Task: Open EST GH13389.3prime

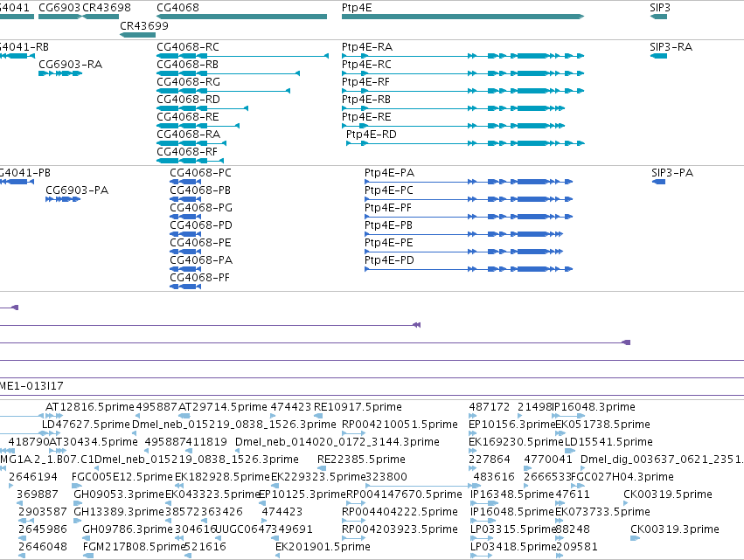Action: point(119,512)
